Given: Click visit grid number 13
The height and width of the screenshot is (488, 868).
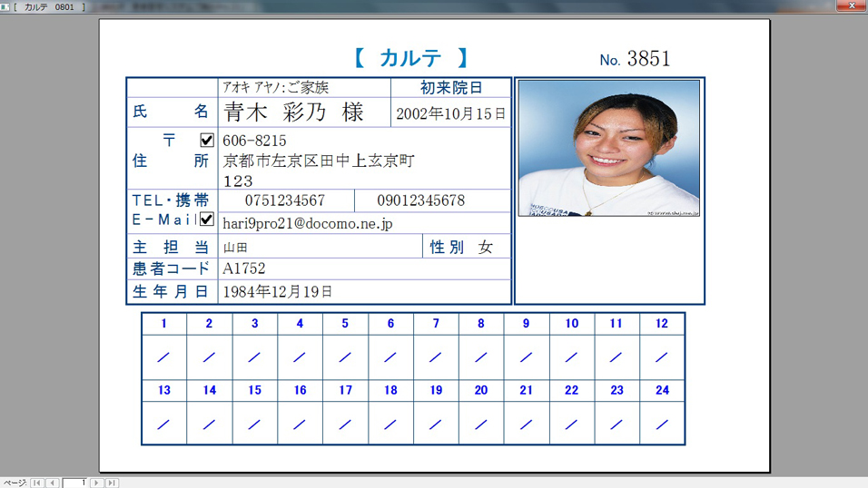Looking at the screenshot, I should 164,391.
